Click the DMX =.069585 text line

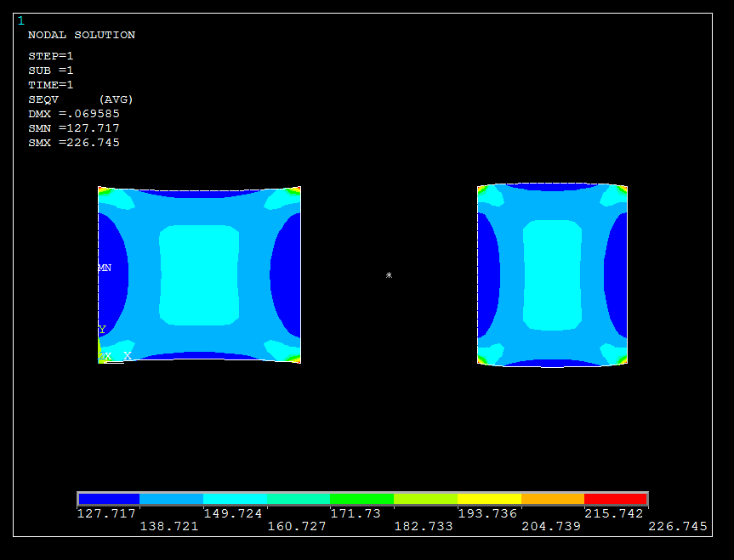(73, 114)
